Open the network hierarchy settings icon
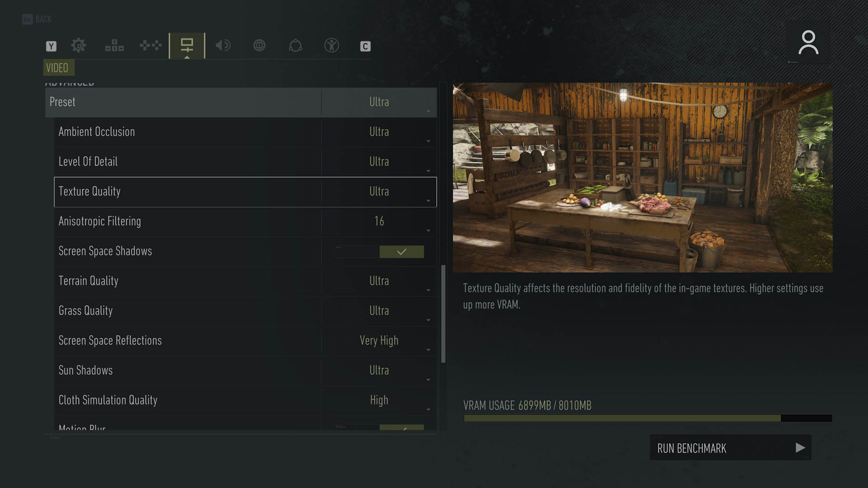Viewport: 868px width, 488px height. [x=114, y=46]
